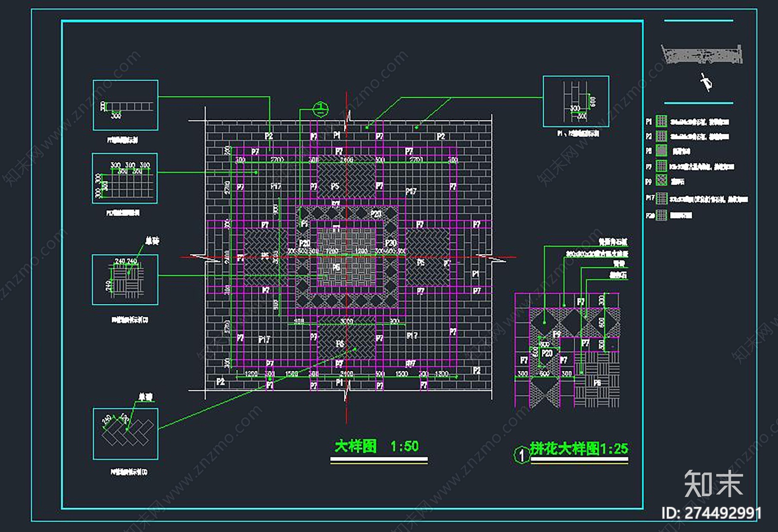Select the P2 legend hatch swatch
Image resolution: width=778 pixels, height=532 pixels.
coord(661,136)
